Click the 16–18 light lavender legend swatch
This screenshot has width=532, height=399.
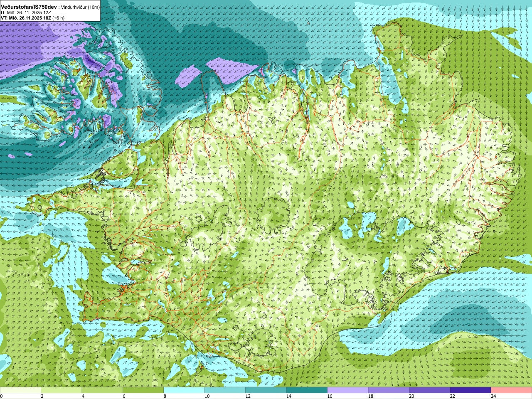click(347, 390)
